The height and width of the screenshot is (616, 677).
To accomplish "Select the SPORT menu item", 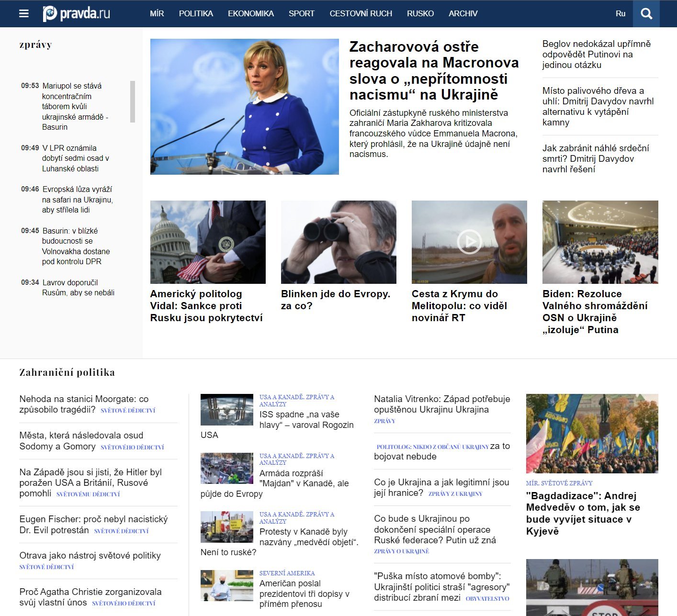I will point(301,13).
